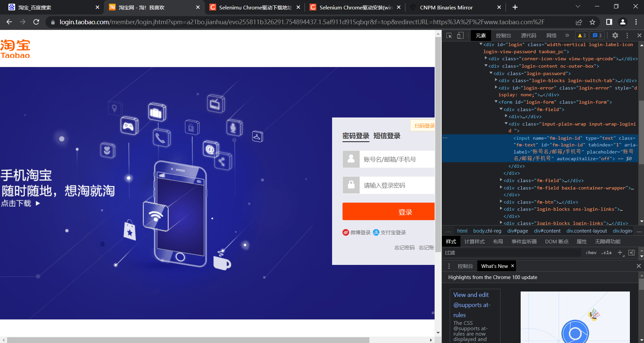
Task: Activate DevTools inspect element picker
Action: pyautogui.click(x=449, y=35)
